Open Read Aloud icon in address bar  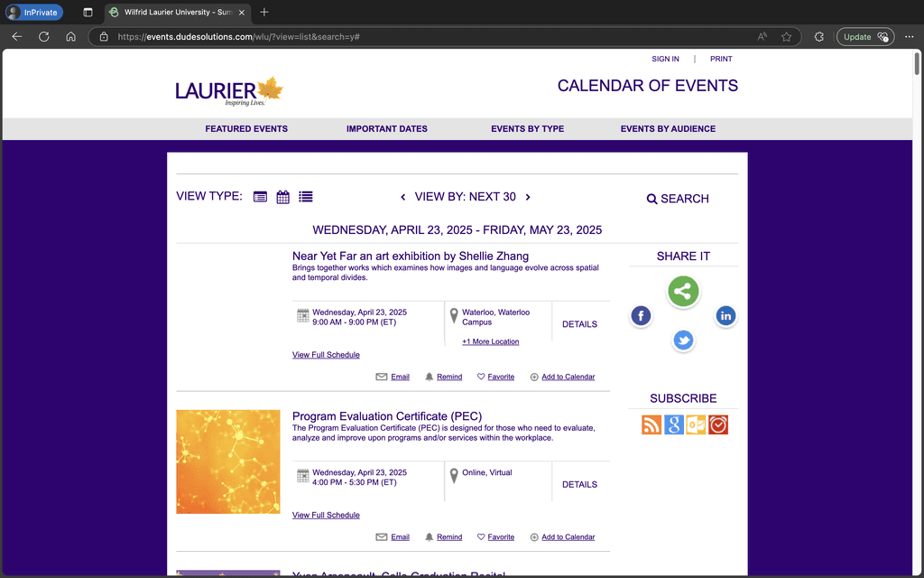[x=762, y=36]
